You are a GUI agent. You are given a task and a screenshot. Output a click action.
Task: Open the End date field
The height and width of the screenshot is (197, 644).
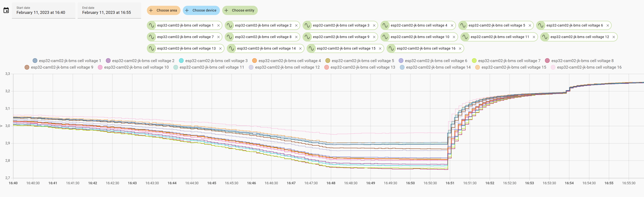click(x=109, y=11)
